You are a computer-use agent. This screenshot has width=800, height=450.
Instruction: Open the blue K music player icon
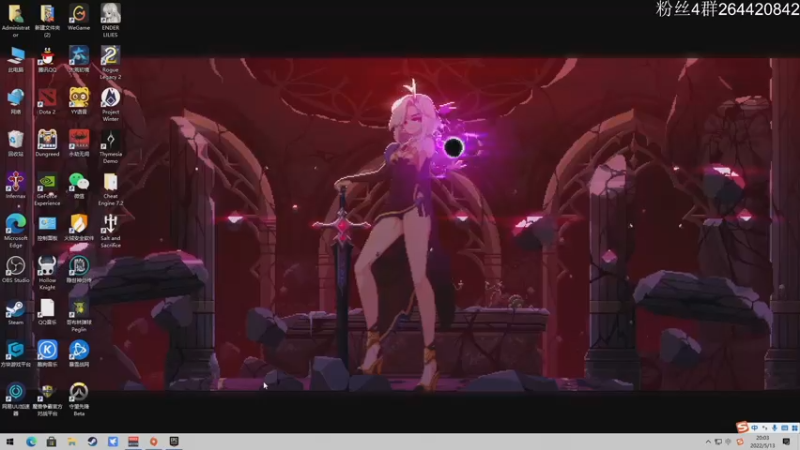[47, 354]
